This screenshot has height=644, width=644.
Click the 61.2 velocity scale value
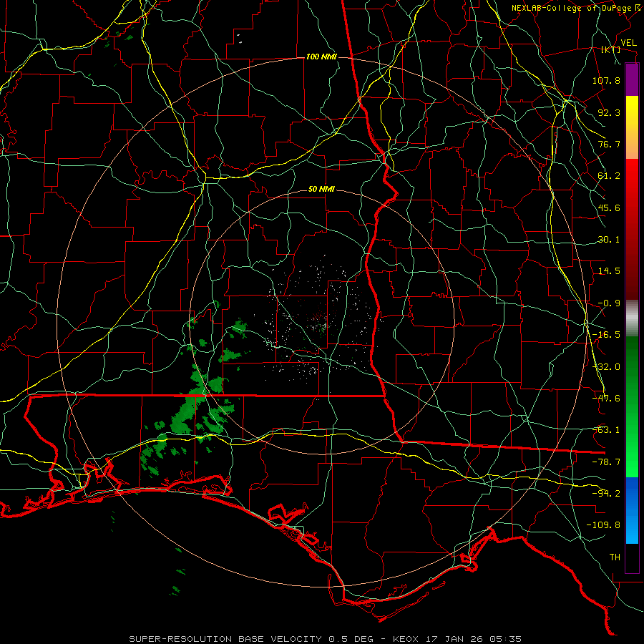[x=609, y=176]
